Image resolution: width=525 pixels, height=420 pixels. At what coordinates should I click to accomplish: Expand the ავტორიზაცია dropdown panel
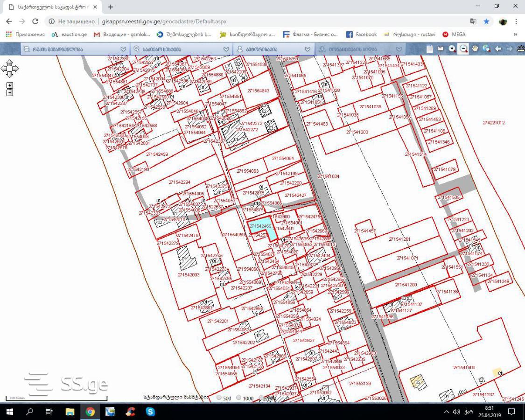(x=273, y=49)
